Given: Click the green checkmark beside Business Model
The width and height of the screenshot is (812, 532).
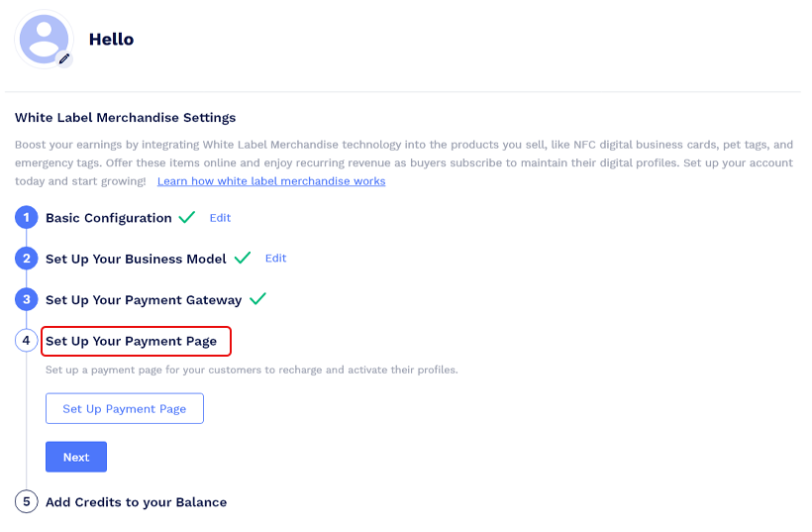Looking at the screenshot, I should click(x=243, y=258).
